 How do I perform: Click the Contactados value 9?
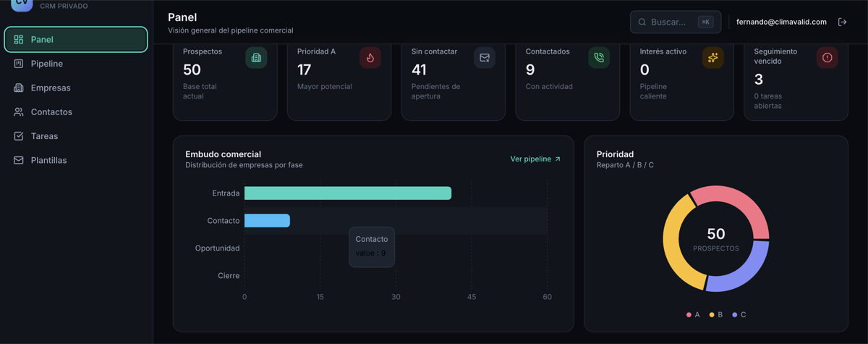[x=530, y=70]
